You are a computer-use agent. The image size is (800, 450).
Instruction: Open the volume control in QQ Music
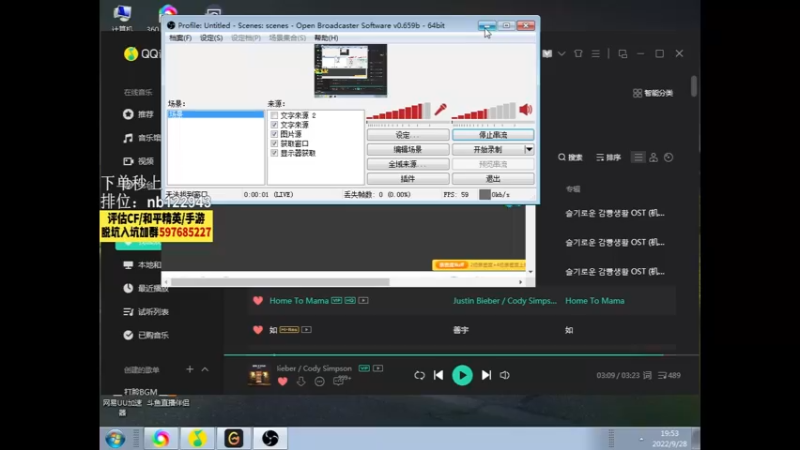click(505, 375)
